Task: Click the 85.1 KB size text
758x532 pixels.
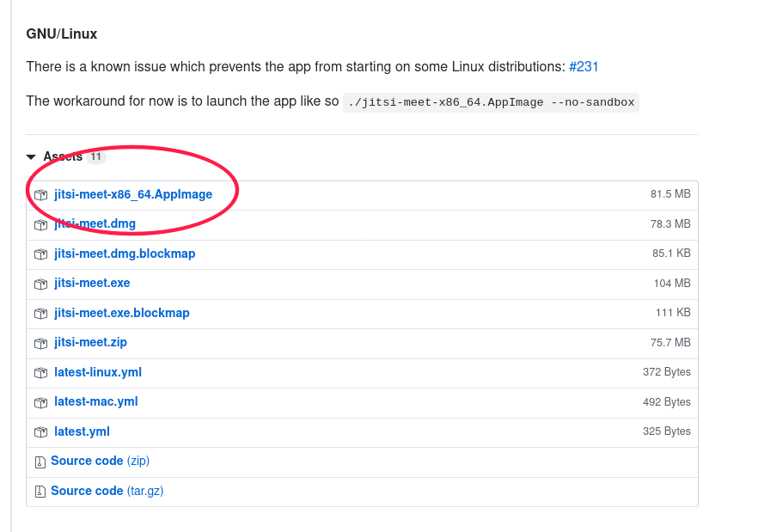Action: (671, 254)
